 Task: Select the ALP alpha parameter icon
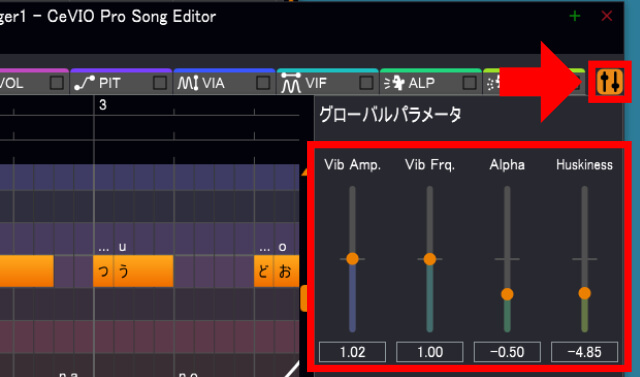click(x=394, y=83)
